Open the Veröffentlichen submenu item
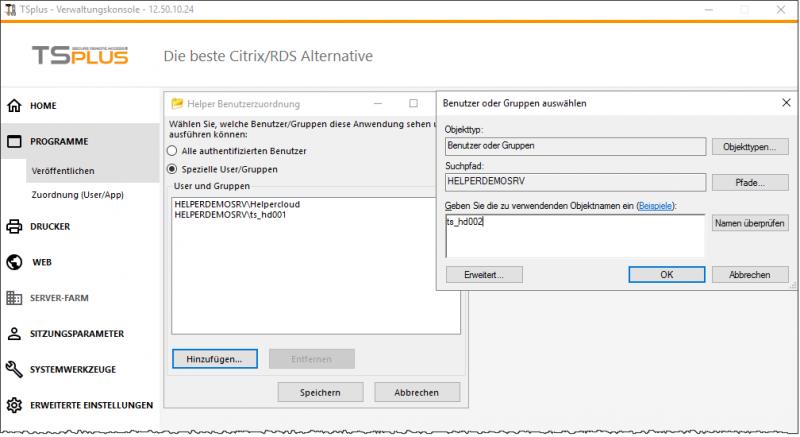The width and height of the screenshot is (800, 437). tap(63, 171)
